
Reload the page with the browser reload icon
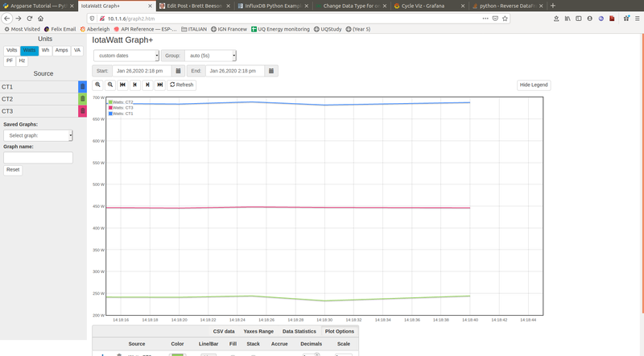tap(30, 19)
